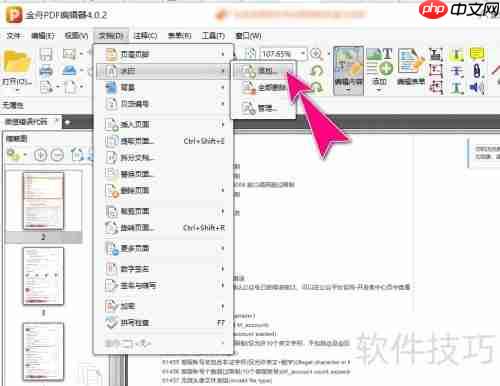The image size is (500, 386).
Task: Open the 工具(T) menu in menu bar
Action: point(213,36)
